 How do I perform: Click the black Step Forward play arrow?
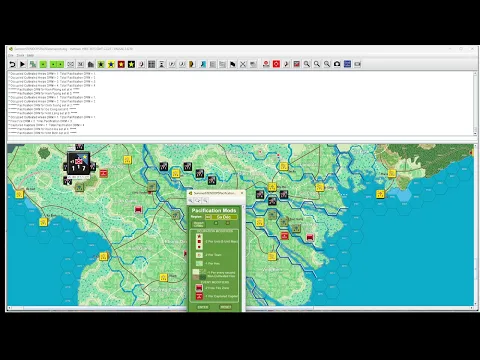tap(22, 64)
